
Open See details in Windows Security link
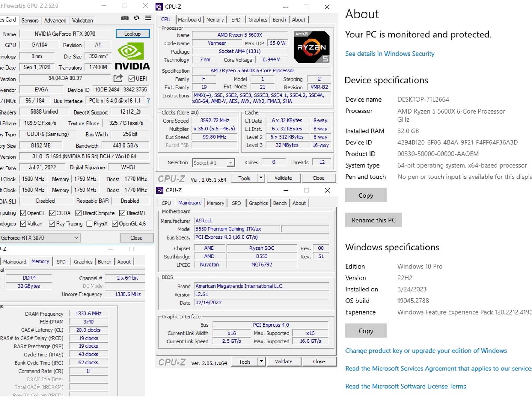(x=390, y=54)
